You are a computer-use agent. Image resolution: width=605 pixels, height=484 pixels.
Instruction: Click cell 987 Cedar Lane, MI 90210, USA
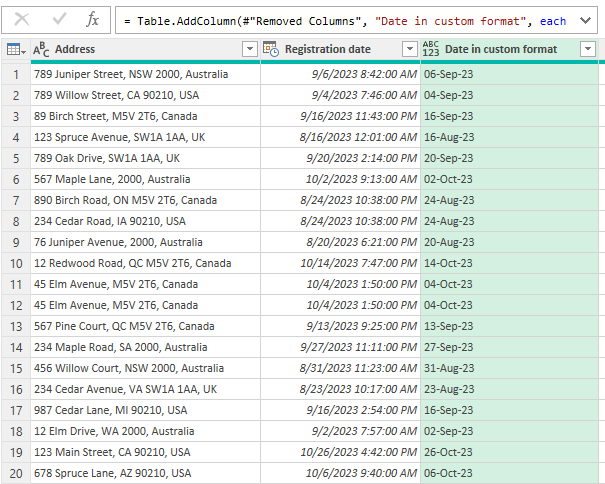[145, 410]
